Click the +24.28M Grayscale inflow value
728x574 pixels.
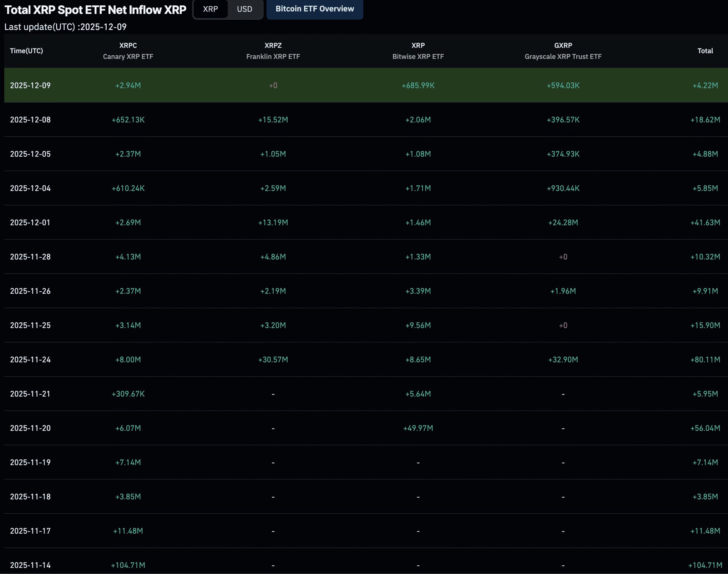[x=563, y=222]
